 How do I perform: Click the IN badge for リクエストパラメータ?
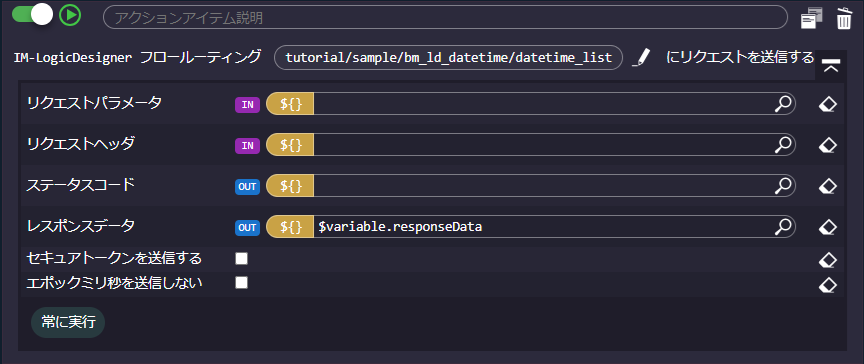[247, 105]
